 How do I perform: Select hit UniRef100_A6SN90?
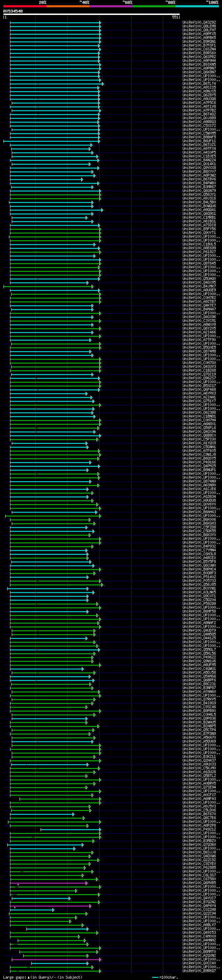coord(199,485)
